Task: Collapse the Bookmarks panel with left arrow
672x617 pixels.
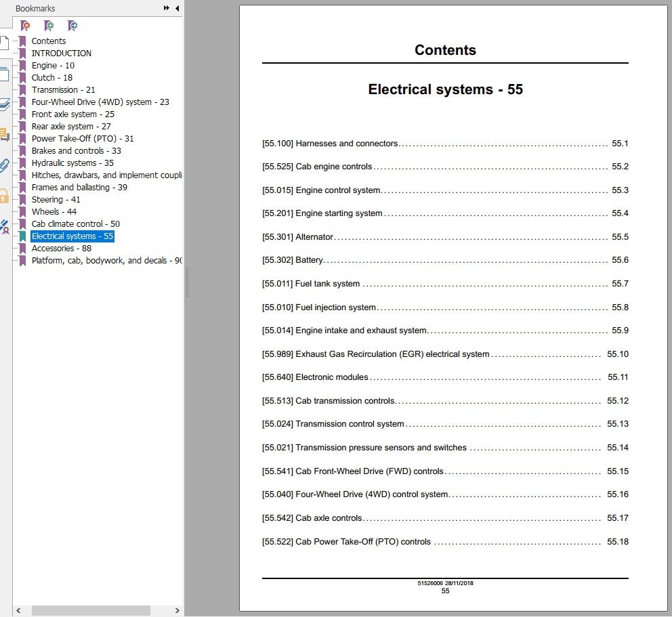Action: [x=177, y=8]
